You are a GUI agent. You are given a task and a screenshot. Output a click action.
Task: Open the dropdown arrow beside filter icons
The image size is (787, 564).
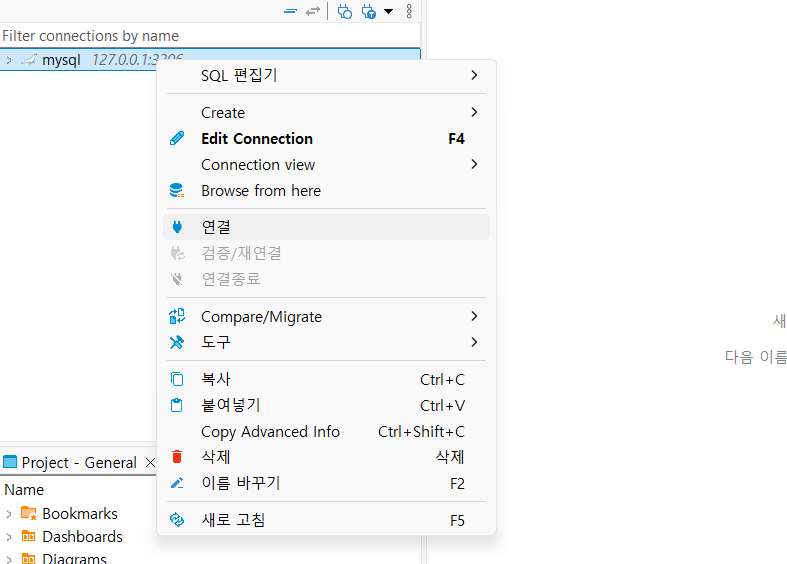pyautogui.click(x=388, y=11)
